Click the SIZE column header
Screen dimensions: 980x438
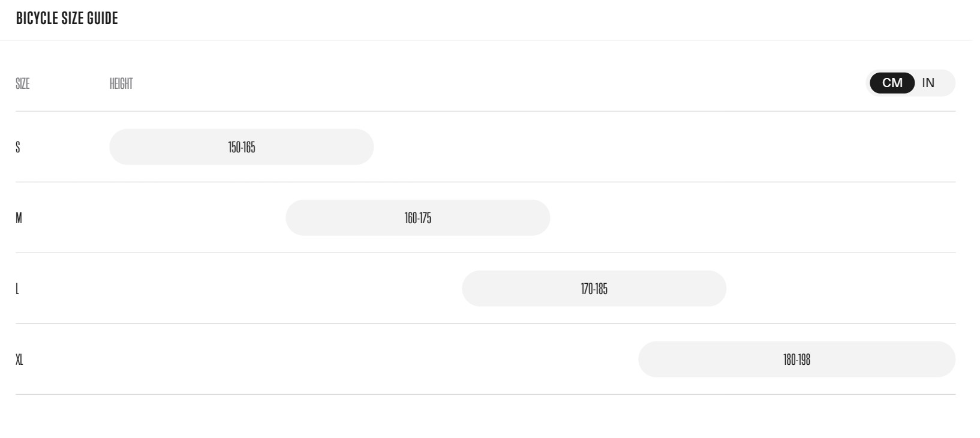(x=22, y=84)
